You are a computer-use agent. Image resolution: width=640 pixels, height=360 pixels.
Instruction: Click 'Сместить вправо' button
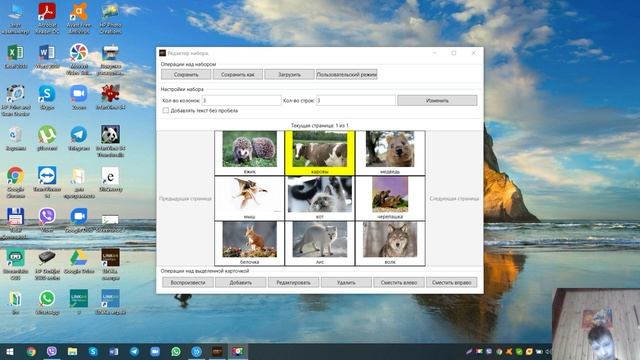[451, 282]
